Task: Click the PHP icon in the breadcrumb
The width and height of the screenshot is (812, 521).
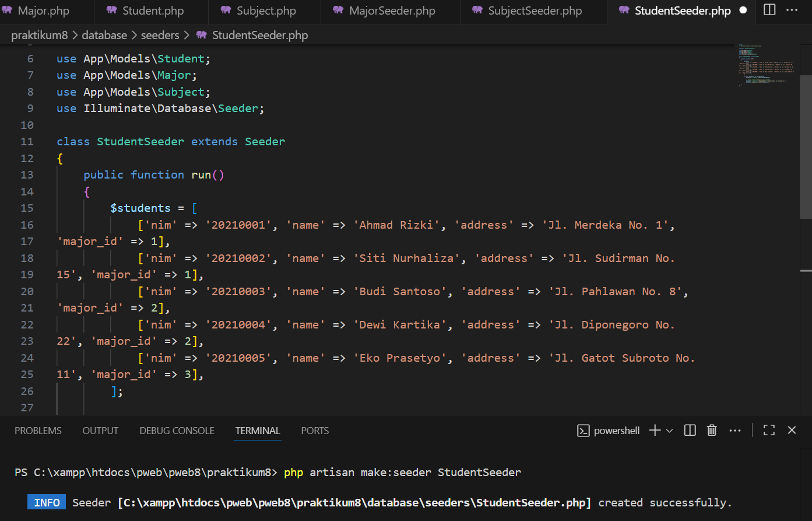Action: (202, 35)
